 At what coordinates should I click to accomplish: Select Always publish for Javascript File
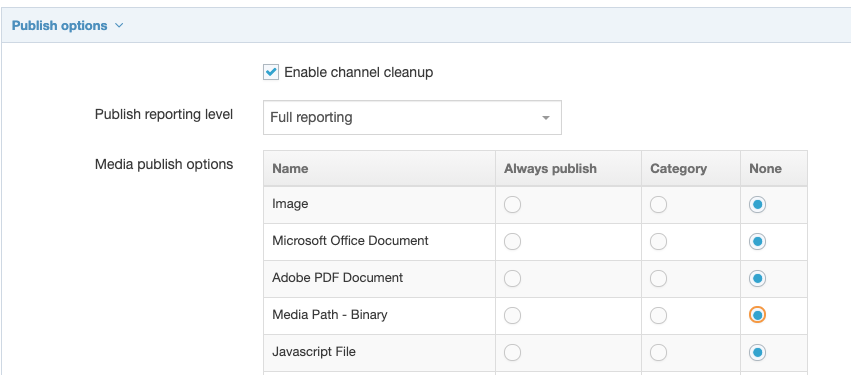click(x=512, y=352)
